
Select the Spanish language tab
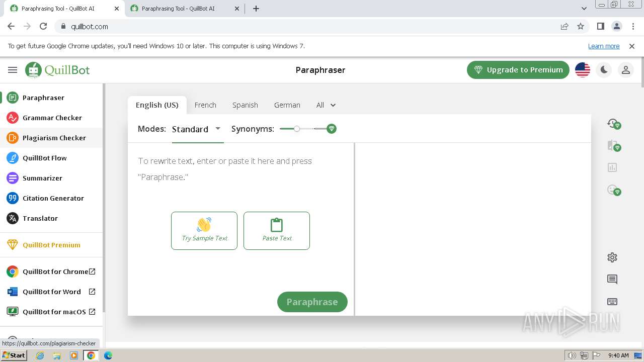coord(245,105)
